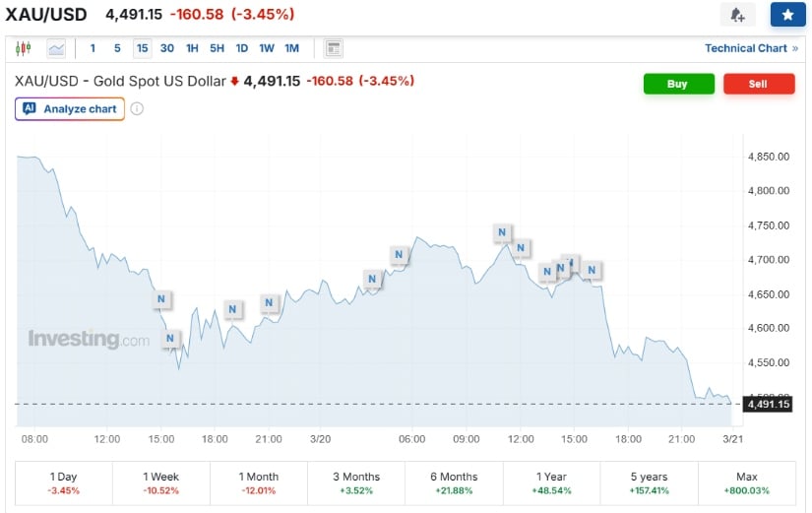The width and height of the screenshot is (812, 513).
Task: Switch to area chart type
Action: tap(56, 48)
